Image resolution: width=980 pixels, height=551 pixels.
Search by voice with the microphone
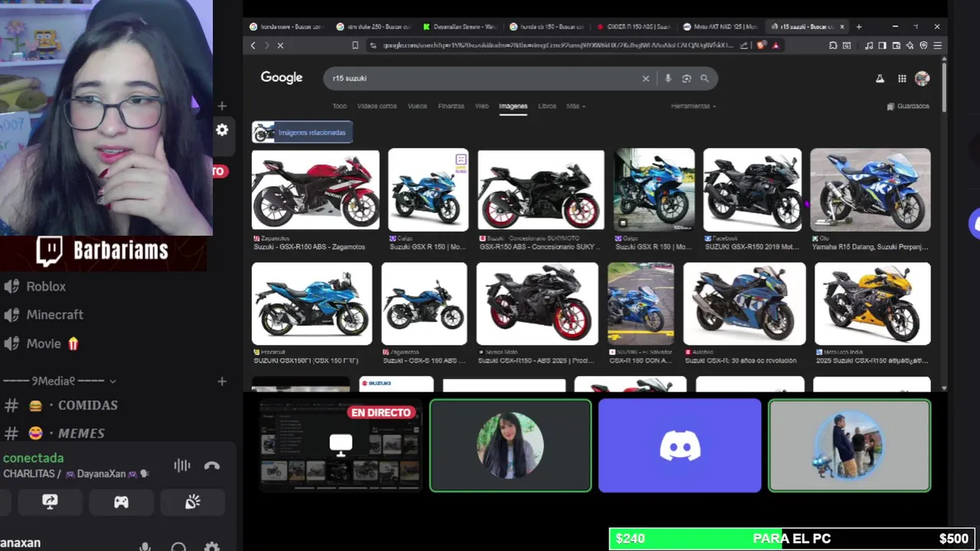click(668, 78)
